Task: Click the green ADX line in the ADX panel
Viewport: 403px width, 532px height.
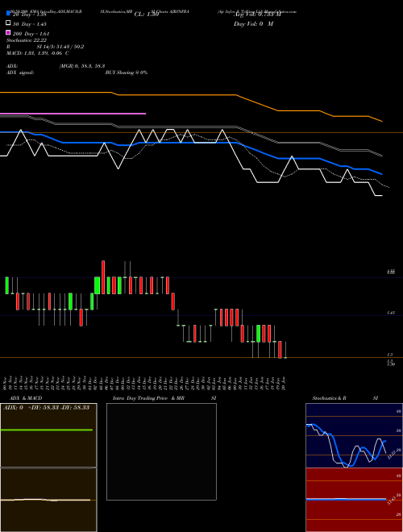Action: [46, 430]
